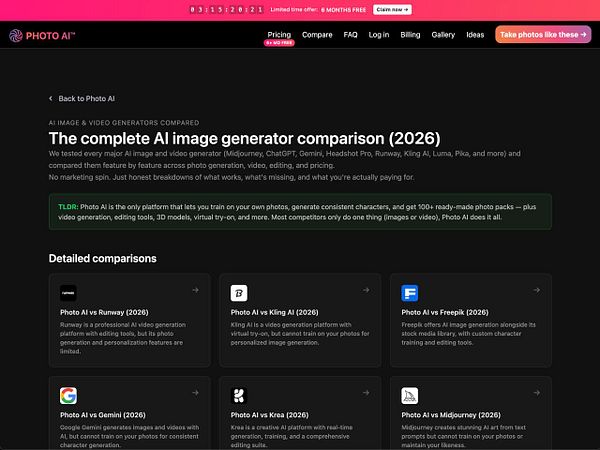
Task: Click the back chevron beside Back to Photo AI
Action: tap(51, 99)
